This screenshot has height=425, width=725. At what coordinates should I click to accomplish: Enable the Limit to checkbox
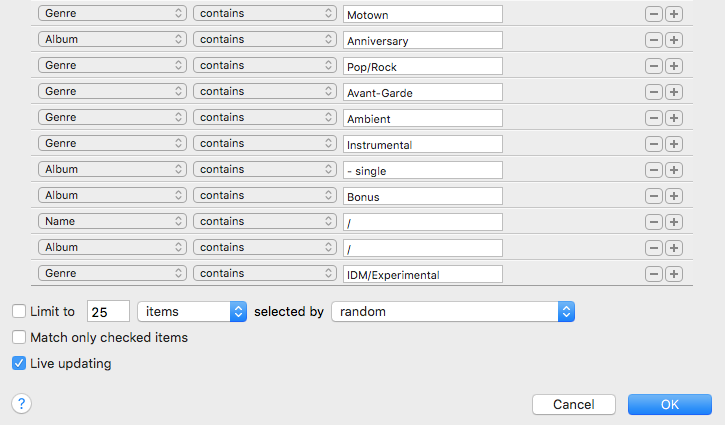(x=19, y=311)
